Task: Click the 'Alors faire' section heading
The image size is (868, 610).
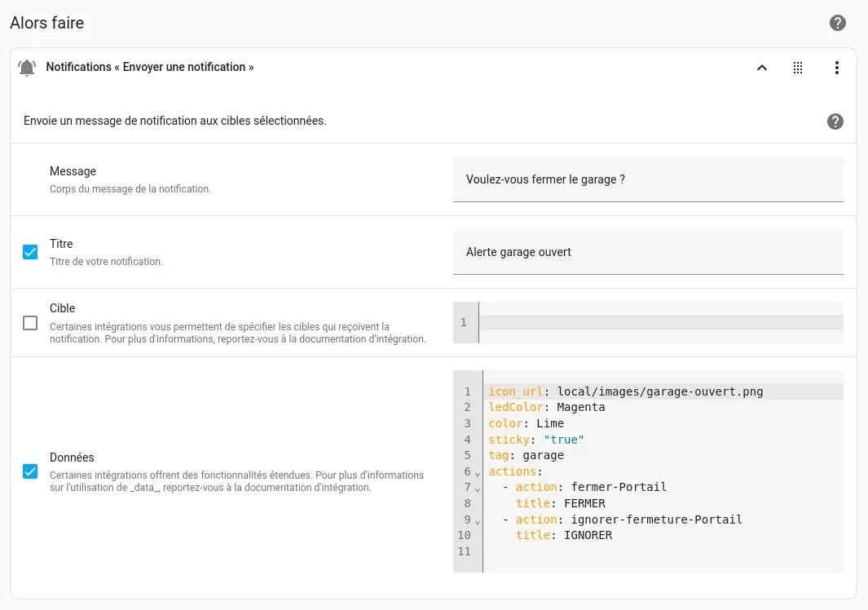Action: [x=47, y=23]
